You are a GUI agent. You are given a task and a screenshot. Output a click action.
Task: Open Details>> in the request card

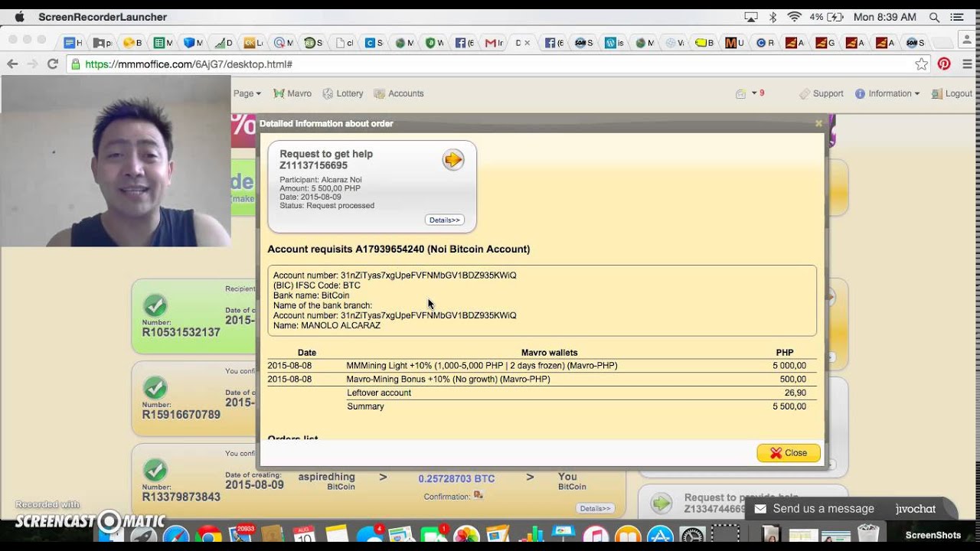click(x=445, y=220)
